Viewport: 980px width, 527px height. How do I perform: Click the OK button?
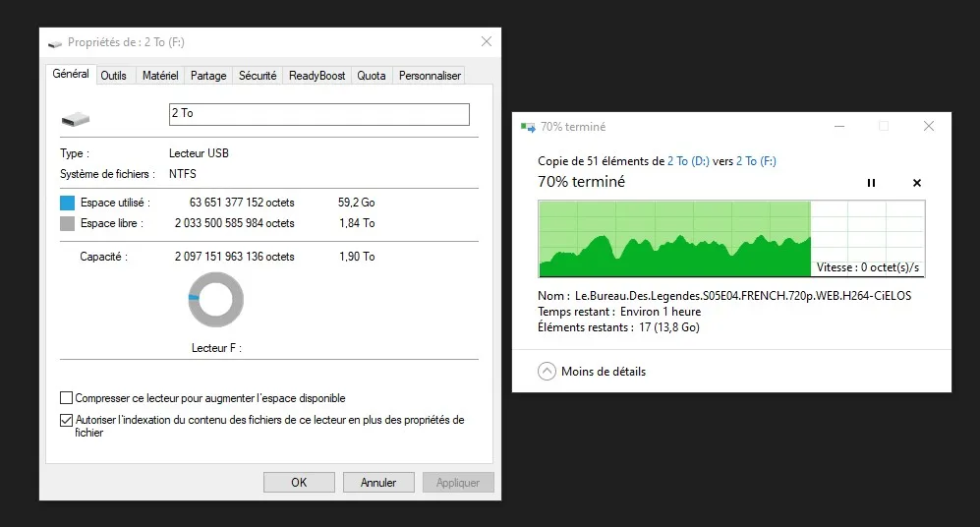pyautogui.click(x=299, y=482)
